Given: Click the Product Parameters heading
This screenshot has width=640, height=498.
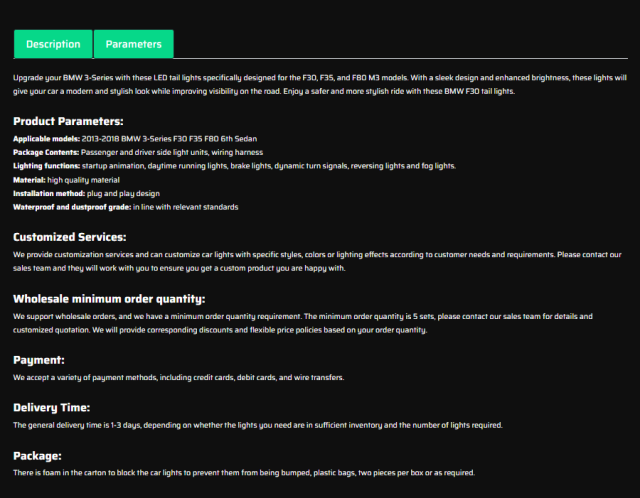Looking at the screenshot, I should pos(68,121).
